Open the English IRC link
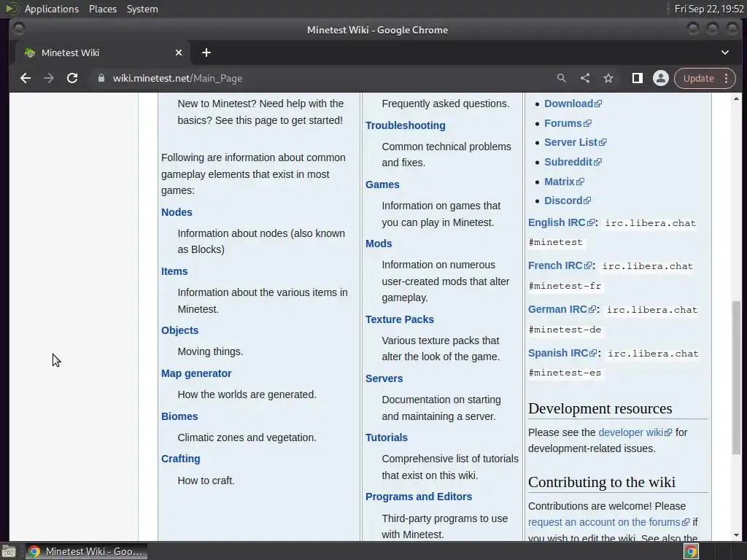Screen dimensions: 747x560 point(562,222)
